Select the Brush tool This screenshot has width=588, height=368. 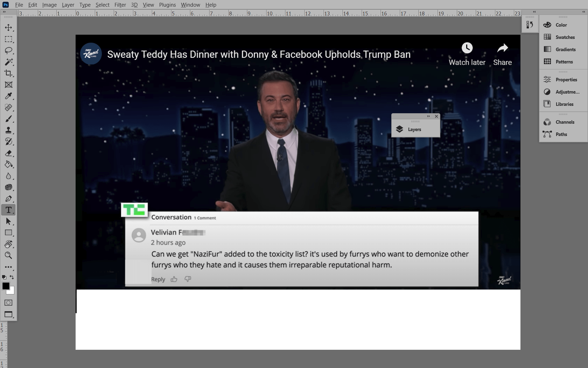pos(8,119)
